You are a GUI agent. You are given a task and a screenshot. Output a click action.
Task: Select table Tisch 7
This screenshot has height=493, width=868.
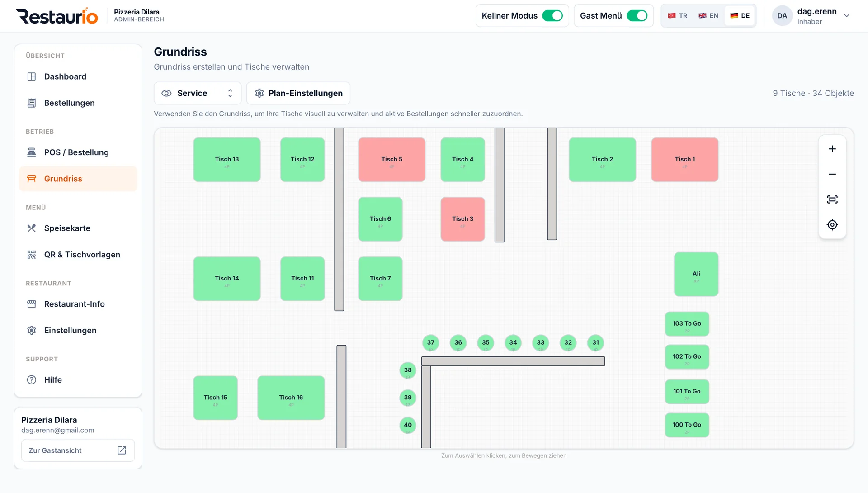(x=380, y=279)
